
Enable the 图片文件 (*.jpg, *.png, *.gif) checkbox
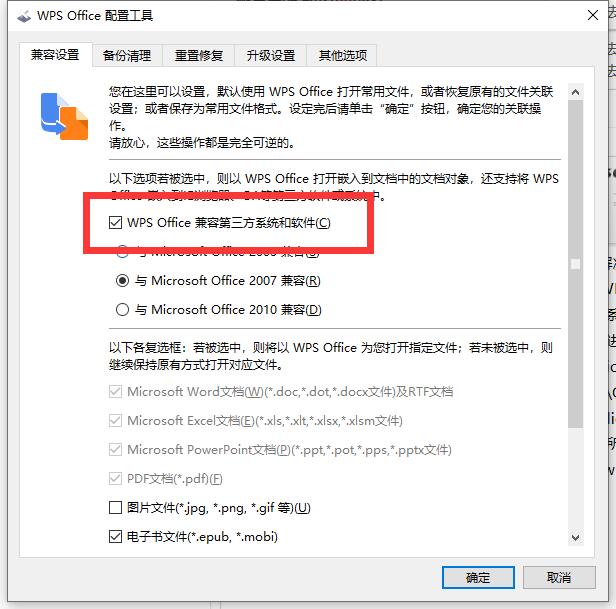pyautogui.click(x=115, y=508)
